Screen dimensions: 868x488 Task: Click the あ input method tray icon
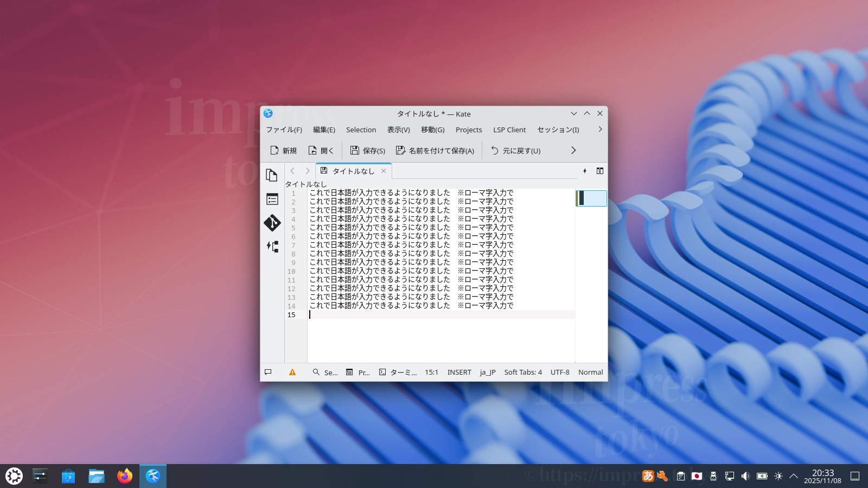648,476
